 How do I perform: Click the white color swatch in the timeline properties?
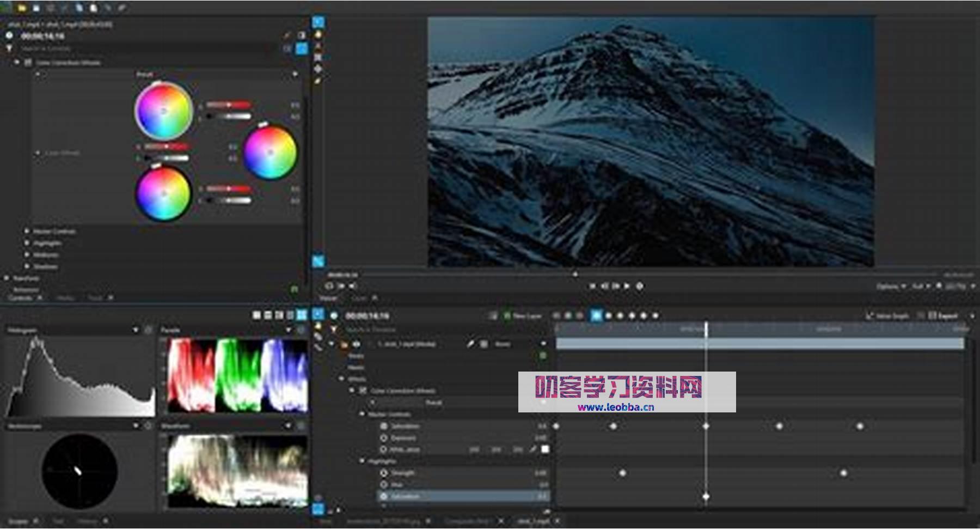pos(545,449)
